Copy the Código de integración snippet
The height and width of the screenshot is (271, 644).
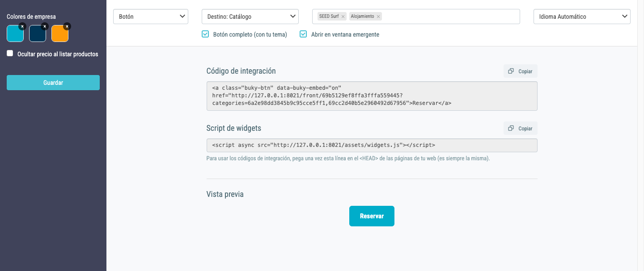[521, 71]
